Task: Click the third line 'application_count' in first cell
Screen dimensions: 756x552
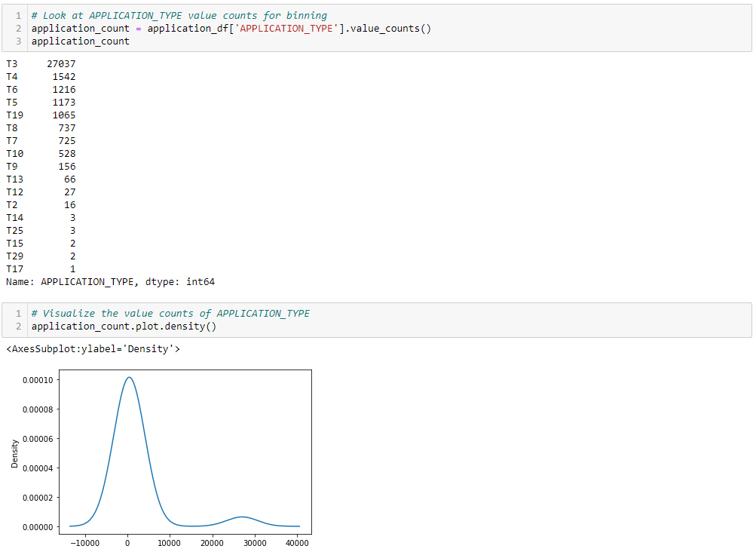Action: tap(80, 41)
